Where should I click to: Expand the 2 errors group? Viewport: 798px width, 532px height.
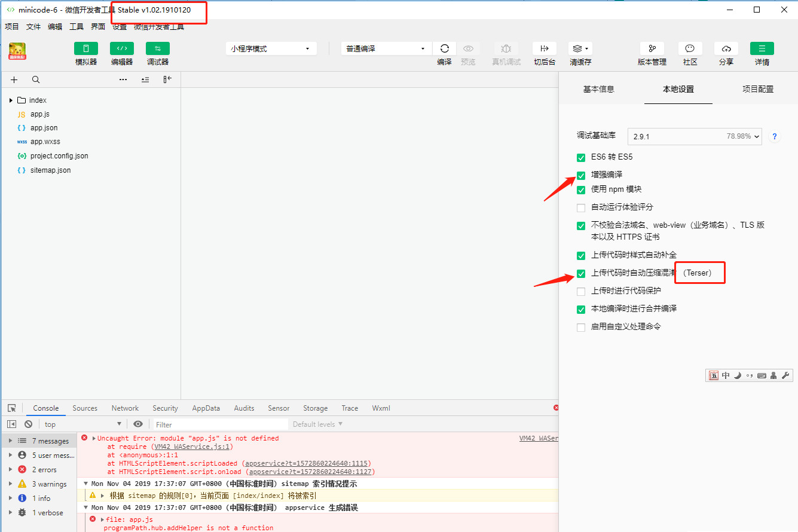point(10,470)
